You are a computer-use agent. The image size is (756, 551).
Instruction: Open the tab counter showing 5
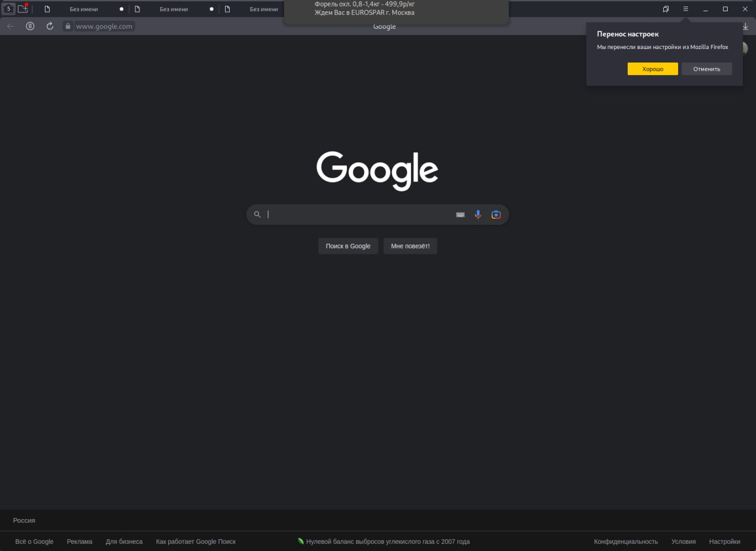(x=8, y=9)
